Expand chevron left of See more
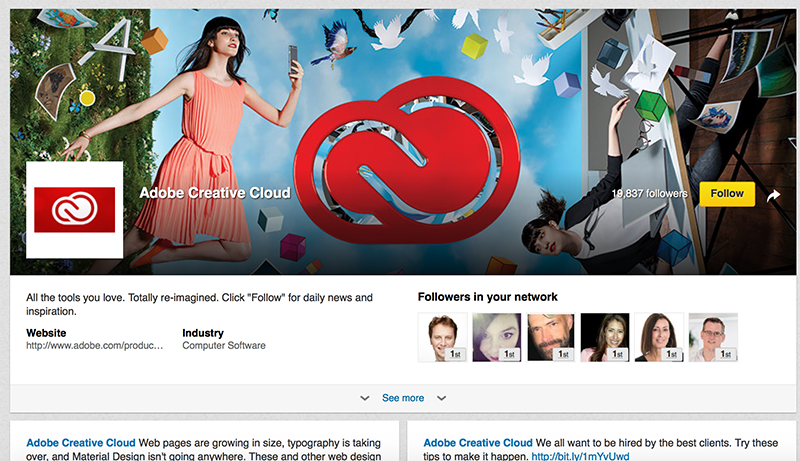 pos(365,398)
